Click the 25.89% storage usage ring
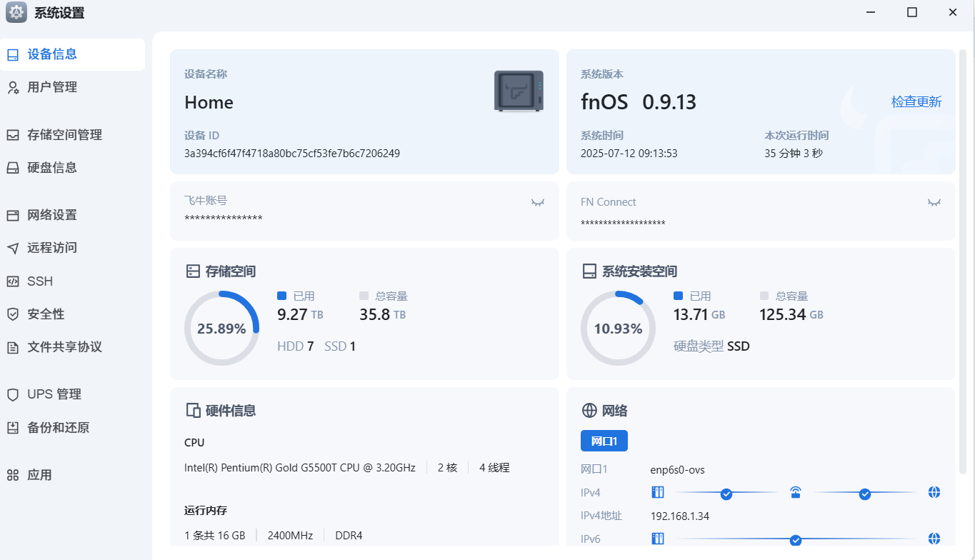Viewport: 975px width, 560px height. point(221,329)
